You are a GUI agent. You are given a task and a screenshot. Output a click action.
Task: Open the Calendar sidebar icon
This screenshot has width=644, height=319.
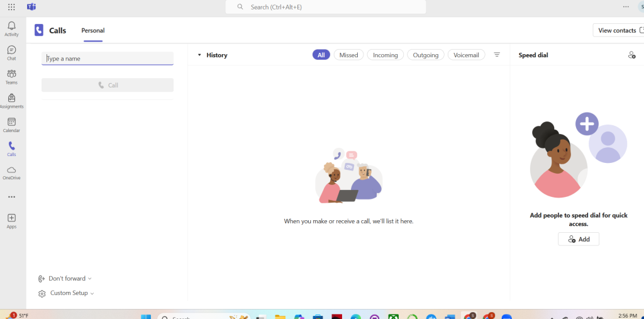11,124
